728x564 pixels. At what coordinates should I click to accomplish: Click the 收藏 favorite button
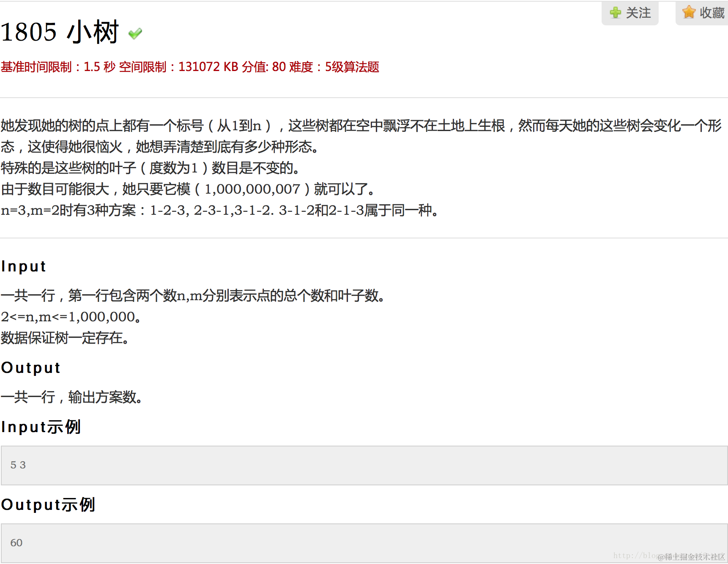[x=702, y=13]
